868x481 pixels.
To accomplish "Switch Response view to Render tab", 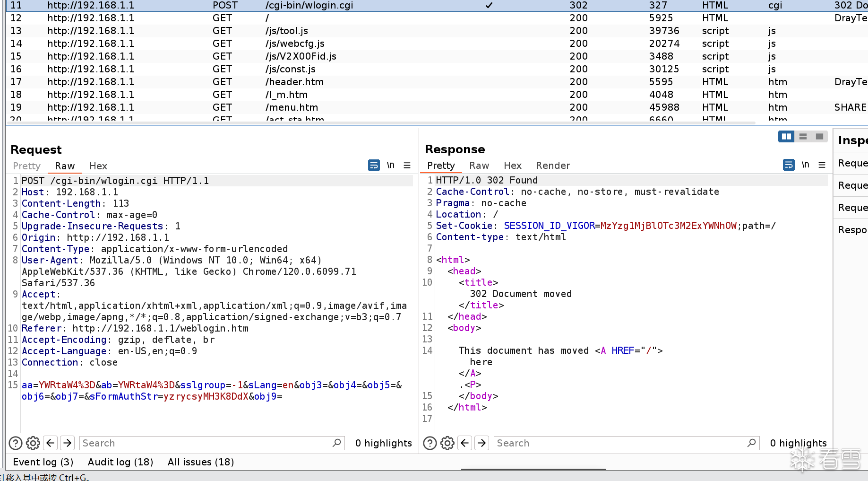I will click(553, 166).
